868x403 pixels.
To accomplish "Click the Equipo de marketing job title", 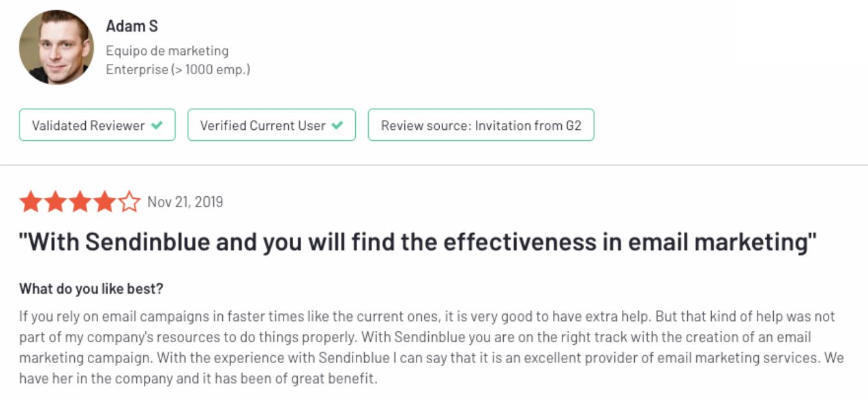I will [x=167, y=50].
